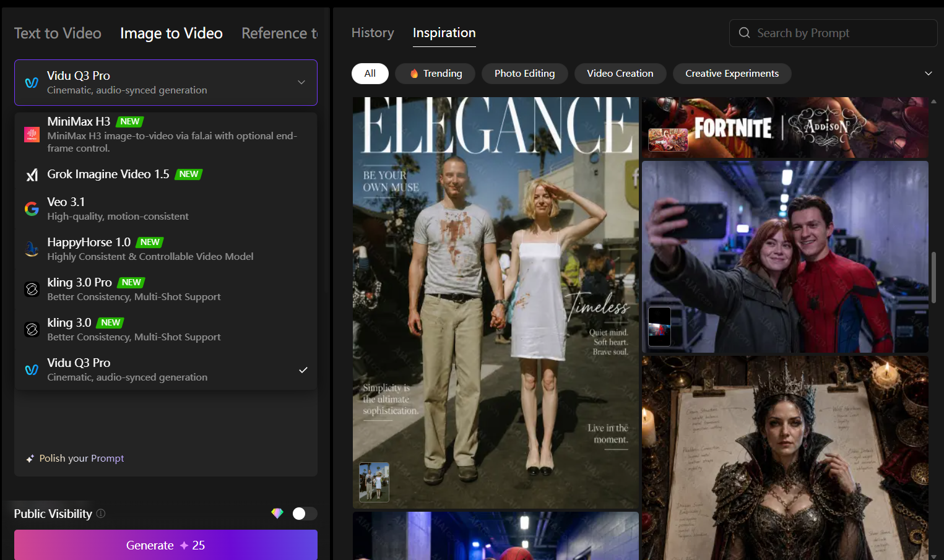
Task: Click the kling 3.0 Pro model icon
Action: pos(32,289)
